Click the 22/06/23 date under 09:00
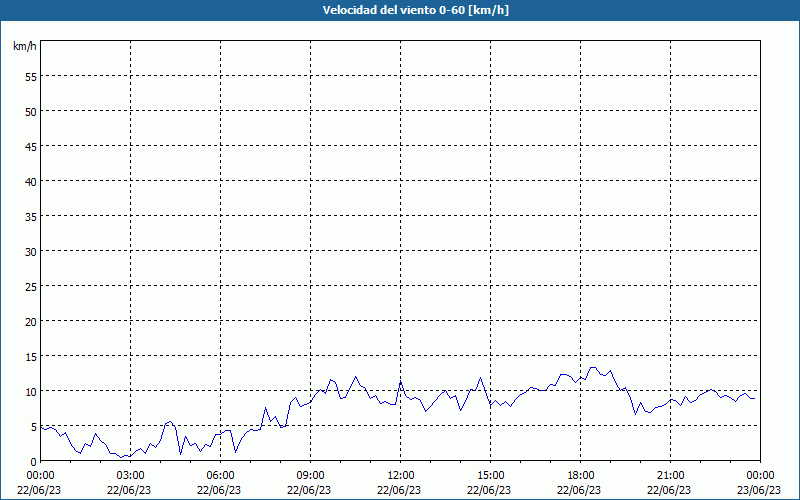 309,490
